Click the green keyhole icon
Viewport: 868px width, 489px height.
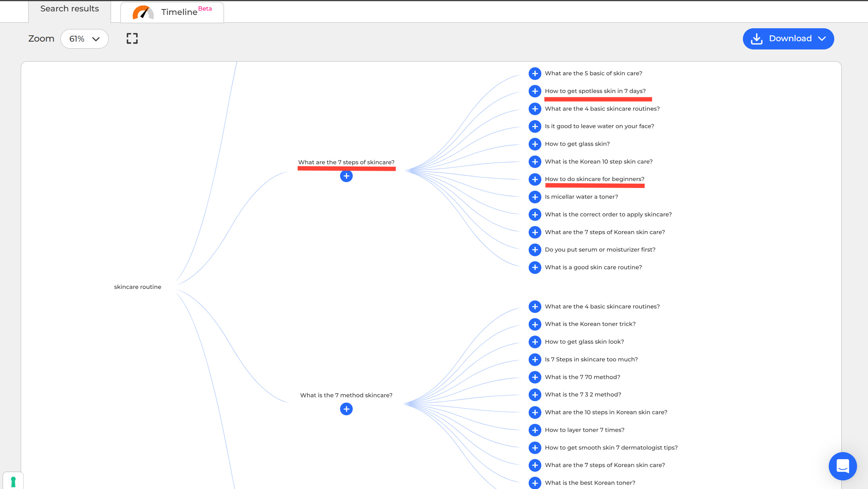pyautogui.click(x=13, y=481)
